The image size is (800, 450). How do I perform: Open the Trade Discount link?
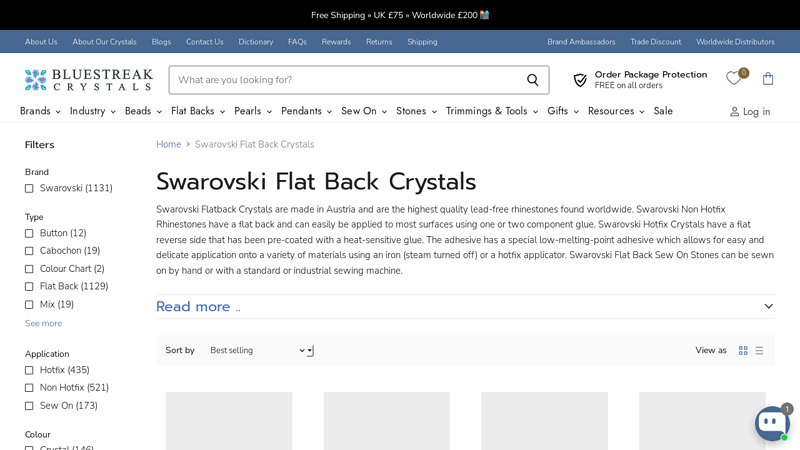coord(656,42)
